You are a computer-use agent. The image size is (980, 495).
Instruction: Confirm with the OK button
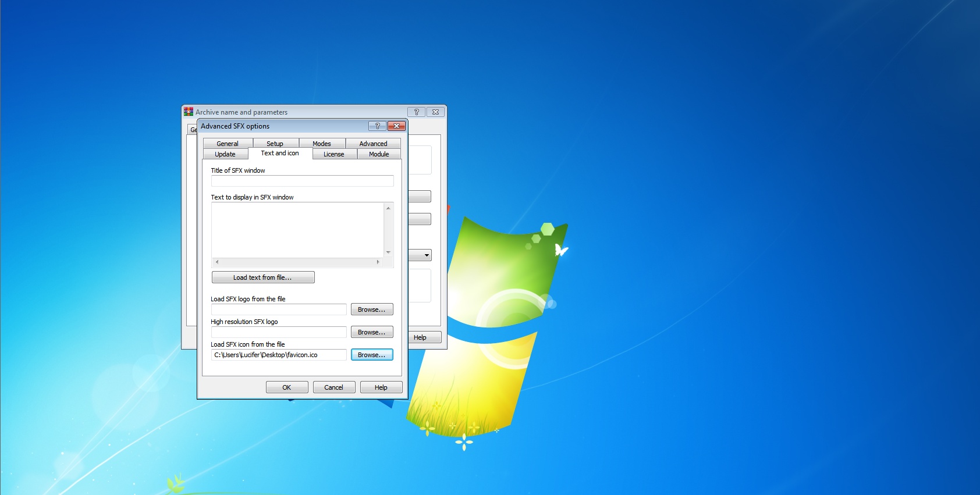(287, 387)
